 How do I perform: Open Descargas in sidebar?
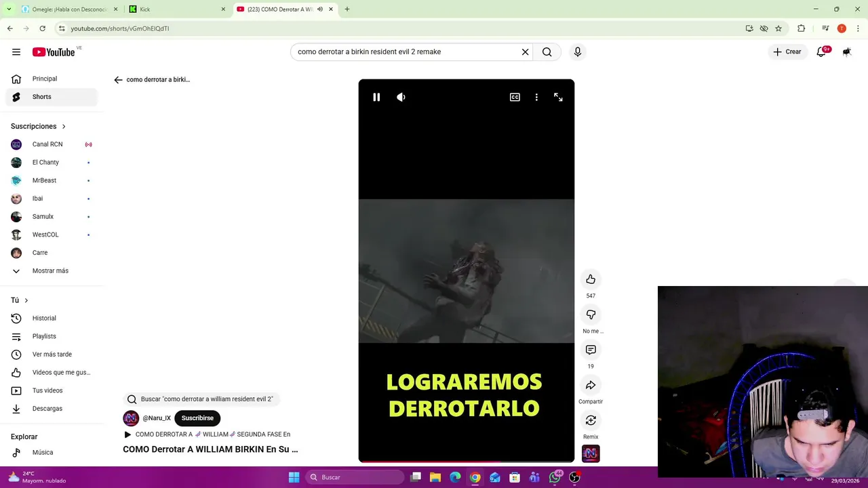click(x=52, y=409)
